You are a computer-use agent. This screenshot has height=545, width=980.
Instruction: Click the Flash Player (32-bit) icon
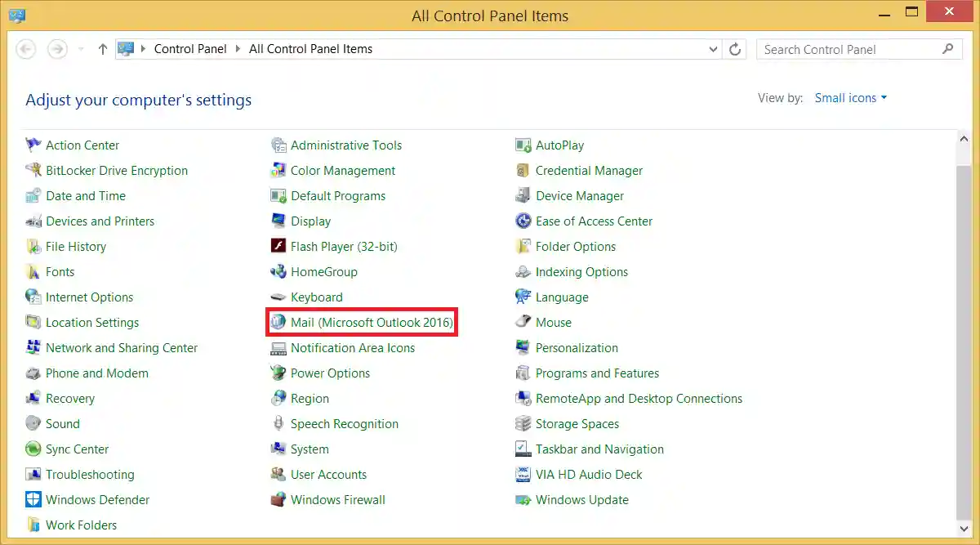pyautogui.click(x=278, y=247)
